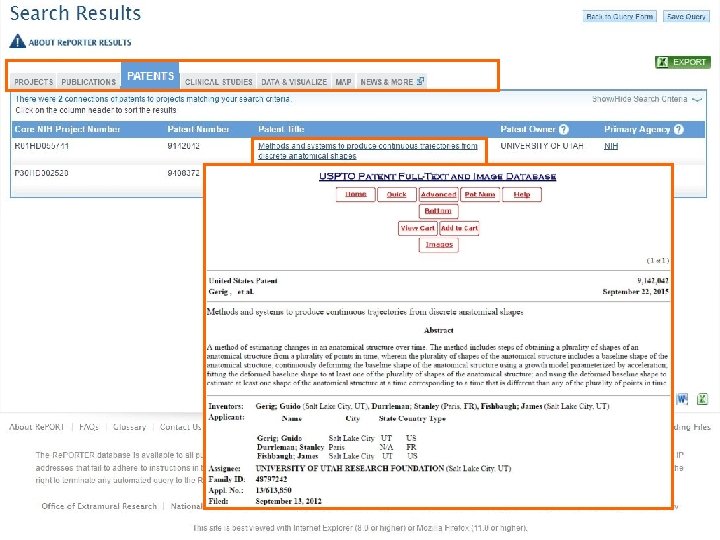Image resolution: width=720 pixels, height=540 pixels.
Task: Open patent title Methods and systems link
Action: pyautogui.click(x=368, y=151)
